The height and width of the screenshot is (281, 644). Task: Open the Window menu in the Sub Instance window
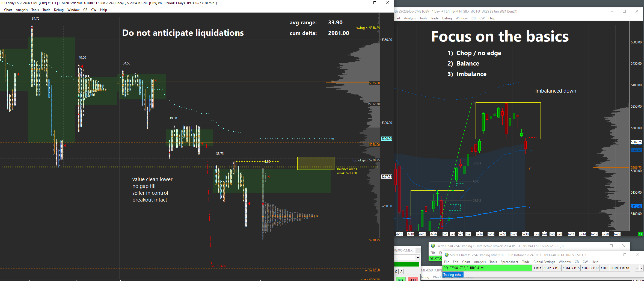pyautogui.click(x=565, y=262)
